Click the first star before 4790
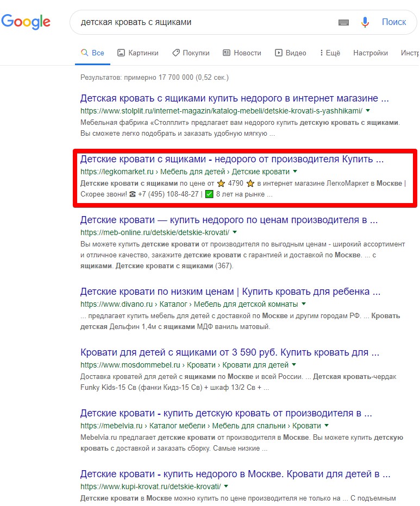Screen dimensions: 420x506 (221, 184)
